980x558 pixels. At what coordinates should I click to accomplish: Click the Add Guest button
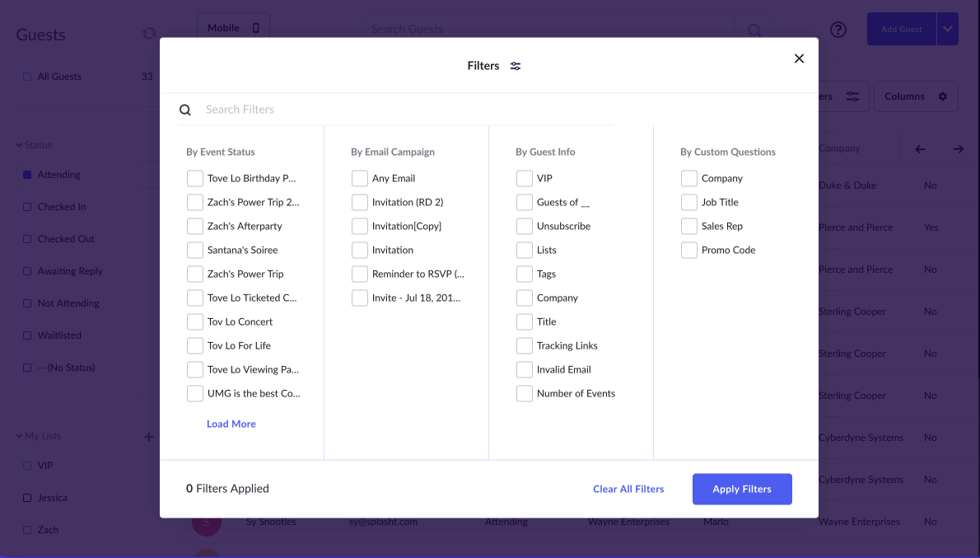pyautogui.click(x=901, y=29)
